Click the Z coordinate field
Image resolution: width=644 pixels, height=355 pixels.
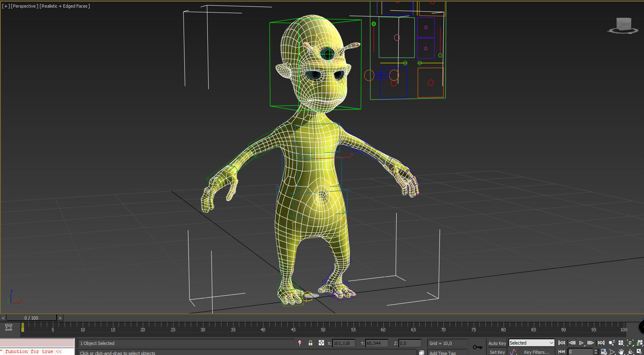point(410,343)
